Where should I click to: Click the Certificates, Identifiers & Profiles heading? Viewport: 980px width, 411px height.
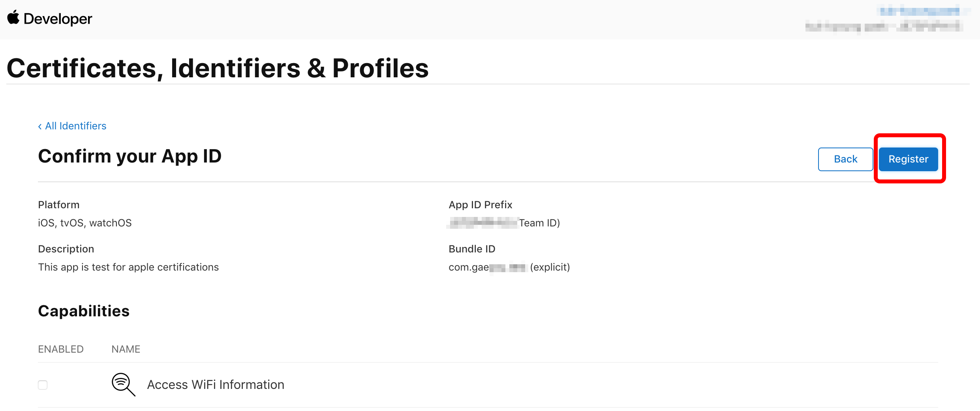218,68
